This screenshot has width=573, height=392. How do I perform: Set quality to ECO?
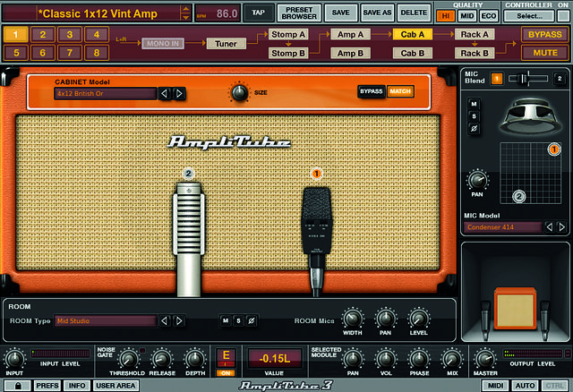489,16
